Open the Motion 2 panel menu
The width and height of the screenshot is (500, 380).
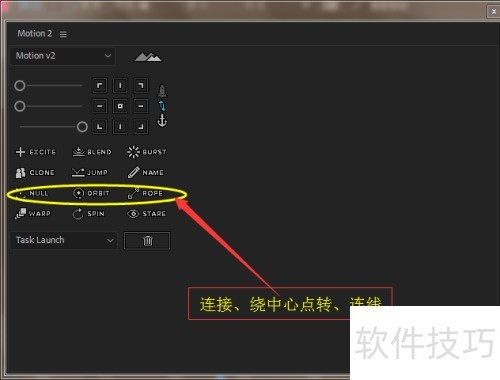click(x=63, y=34)
